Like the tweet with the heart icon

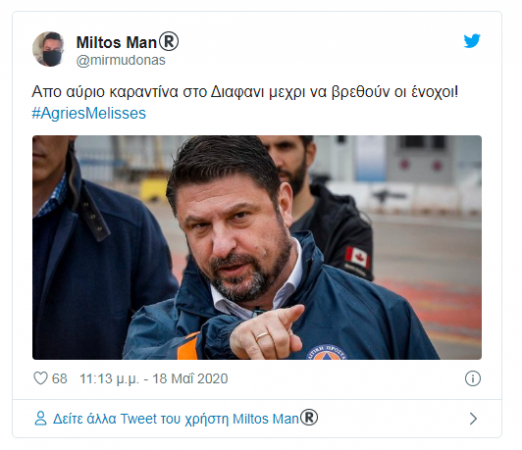tap(41, 378)
